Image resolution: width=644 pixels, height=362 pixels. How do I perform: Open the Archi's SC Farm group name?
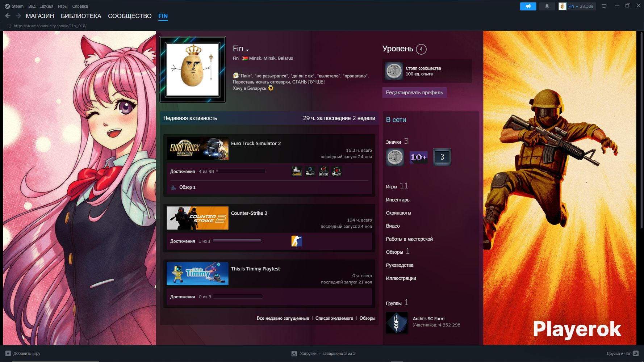click(x=428, y=319)
